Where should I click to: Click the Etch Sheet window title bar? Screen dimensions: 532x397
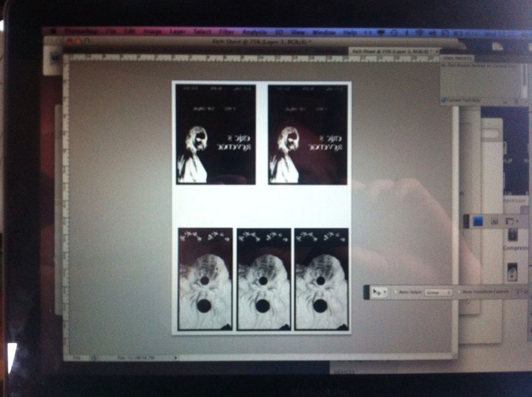pyautogui.click(x=261, y=42)
